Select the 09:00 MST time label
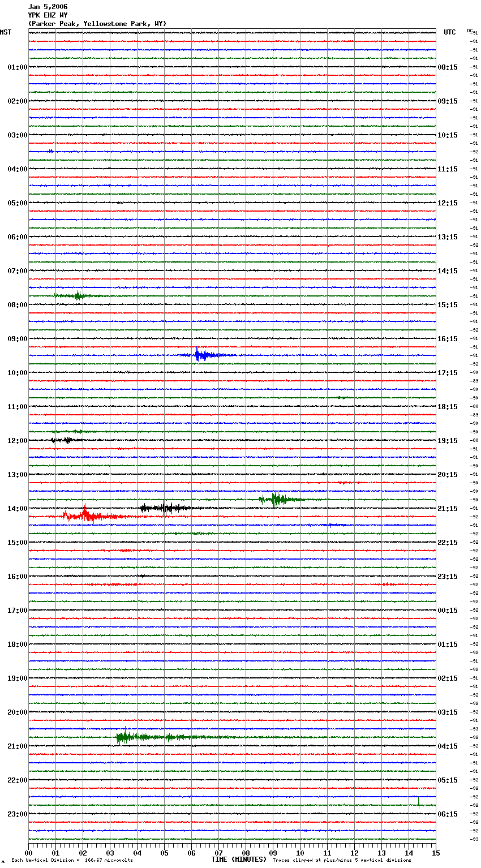This screenshot has width=481, height=868. point(17,339)
